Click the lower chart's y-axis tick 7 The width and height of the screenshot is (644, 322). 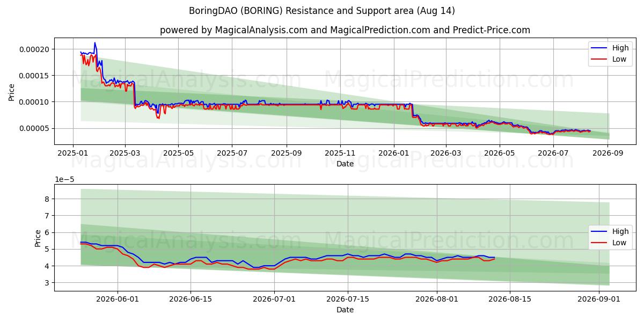[x=47, y=216]
